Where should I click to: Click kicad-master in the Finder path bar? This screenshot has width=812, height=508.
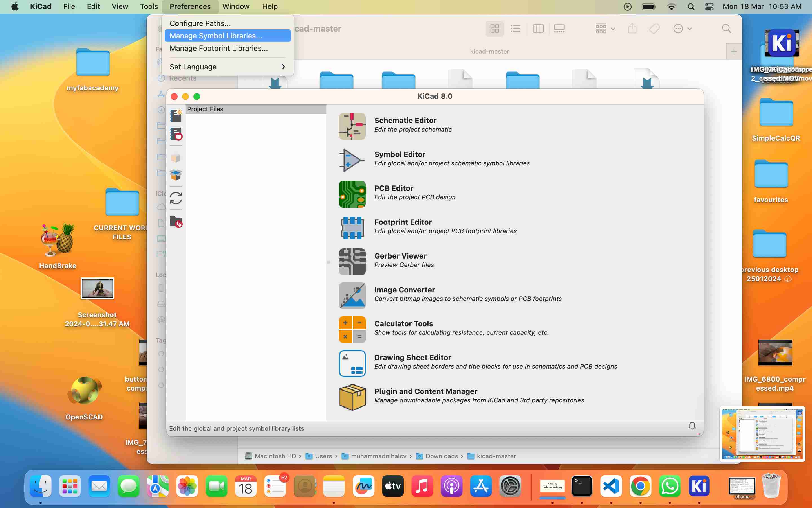[x=491, y=456]
